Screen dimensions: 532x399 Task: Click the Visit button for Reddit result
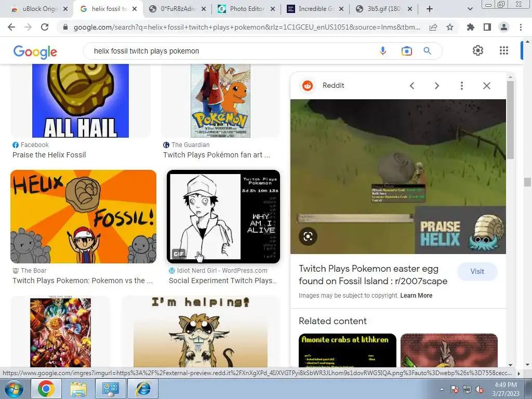477,271
